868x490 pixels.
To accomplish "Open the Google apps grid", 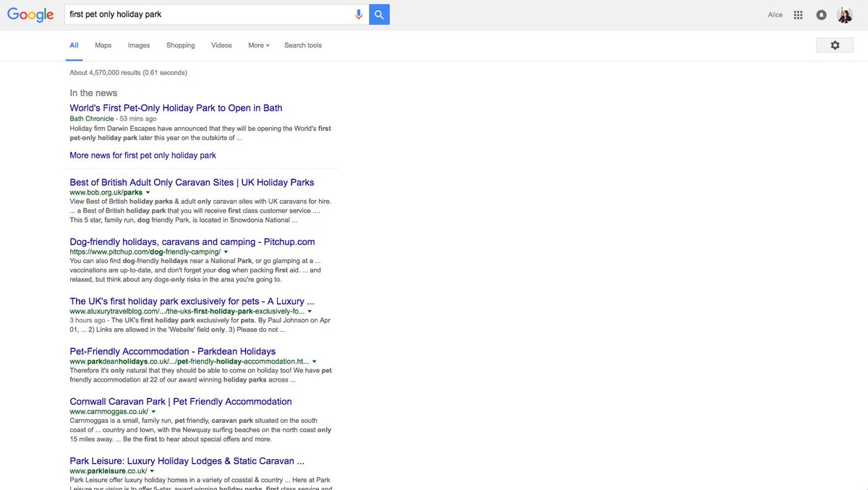I will pyautogui.click(x=799, y=14).
